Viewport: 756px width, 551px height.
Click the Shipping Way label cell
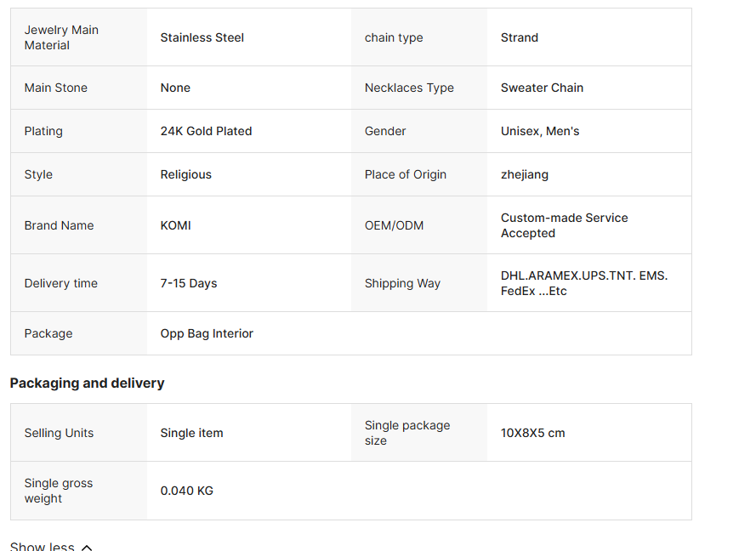pos(402,283)
